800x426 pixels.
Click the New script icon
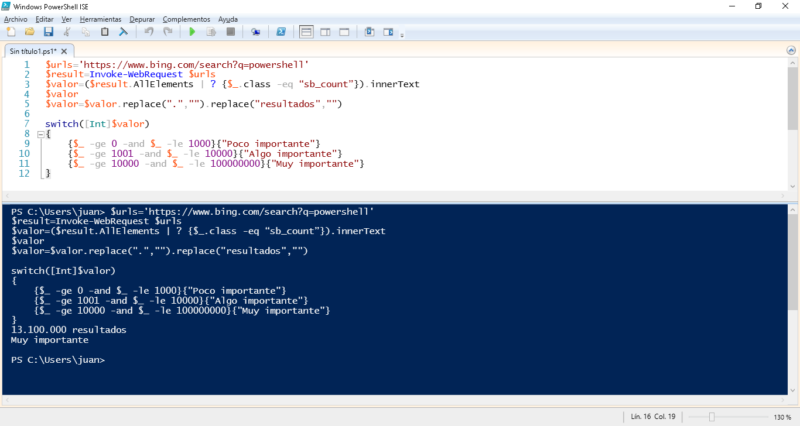[9, 32]
